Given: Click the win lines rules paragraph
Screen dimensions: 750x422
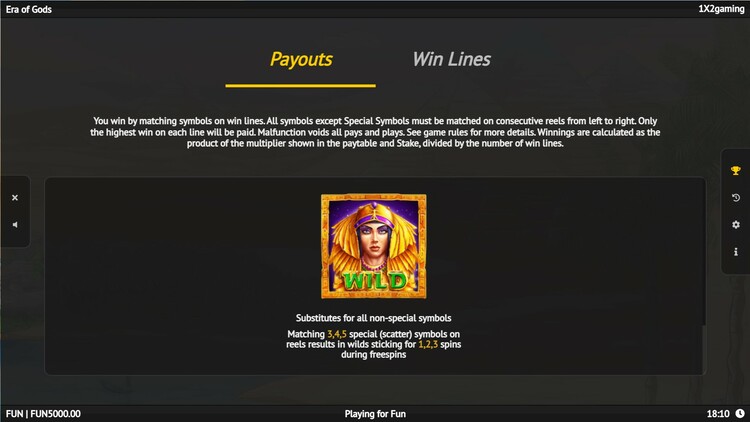Looking at the screenshot, I should click(x=375, y=132).
